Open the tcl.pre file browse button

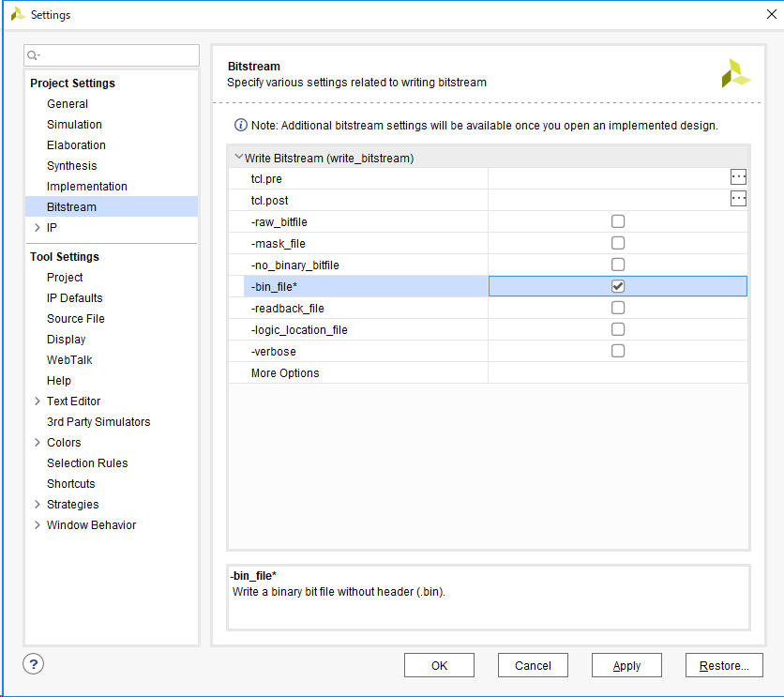coord(738,177)
